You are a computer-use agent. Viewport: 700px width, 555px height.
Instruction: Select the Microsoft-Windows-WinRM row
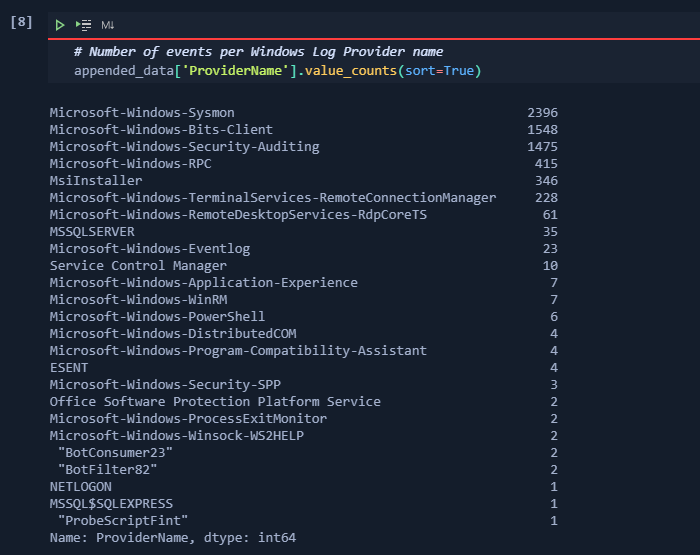click(x=304, y=299)
